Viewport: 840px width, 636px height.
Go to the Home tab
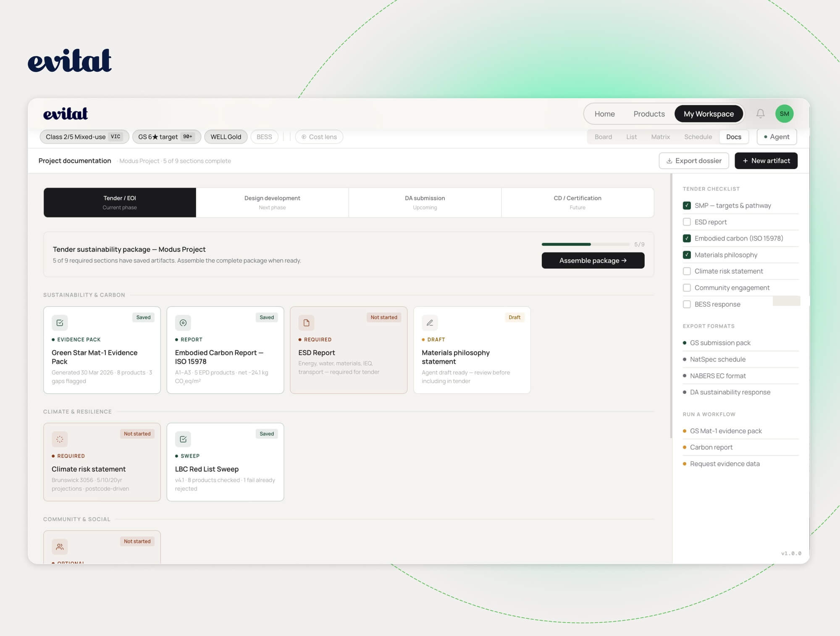604,114
